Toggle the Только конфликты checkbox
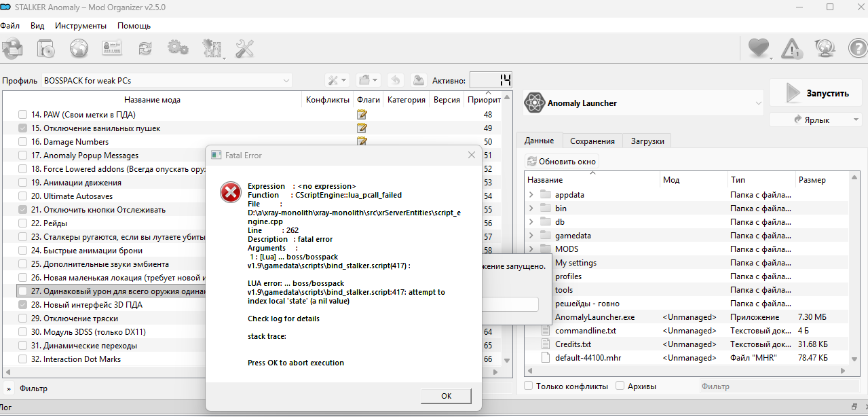868x417 pixels. (x=529, y=386)
